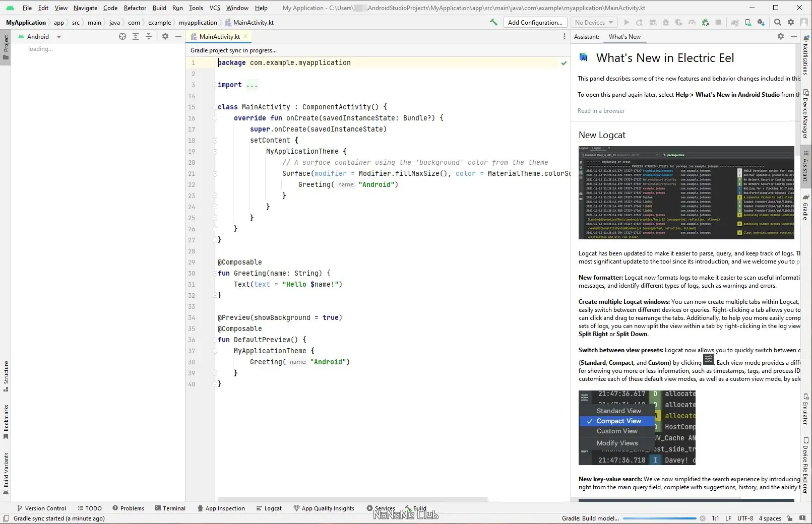The height and width of the screenshot is (524, 812).
Task: Click the Make Project hammer icon
Action: [493, 22]
